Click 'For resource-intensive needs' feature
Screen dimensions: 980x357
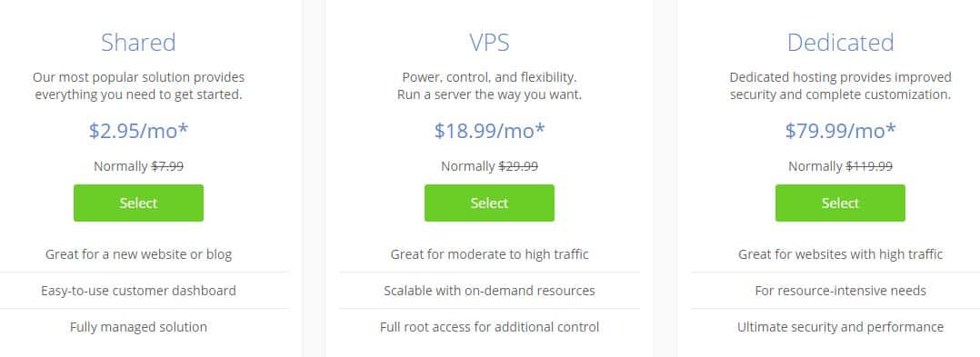point(840,291)
